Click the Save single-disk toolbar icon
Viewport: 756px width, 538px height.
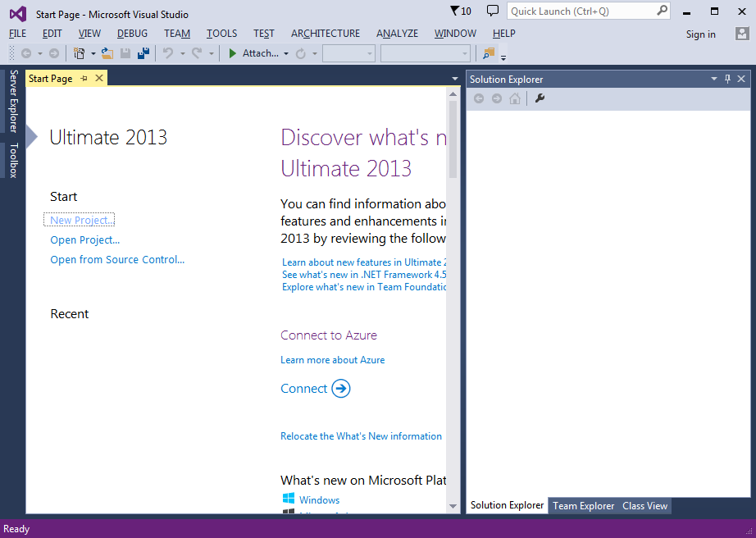click(x=125, y=53)
